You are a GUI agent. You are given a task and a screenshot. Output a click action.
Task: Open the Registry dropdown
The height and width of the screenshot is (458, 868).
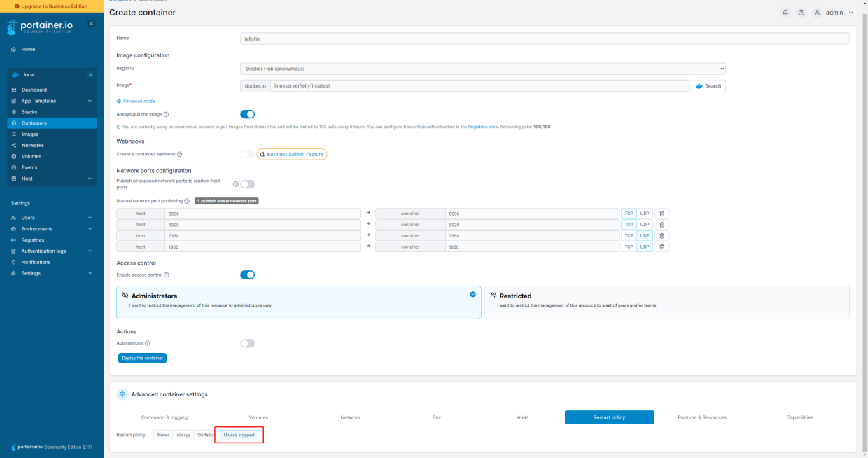[x=483, y=69]
